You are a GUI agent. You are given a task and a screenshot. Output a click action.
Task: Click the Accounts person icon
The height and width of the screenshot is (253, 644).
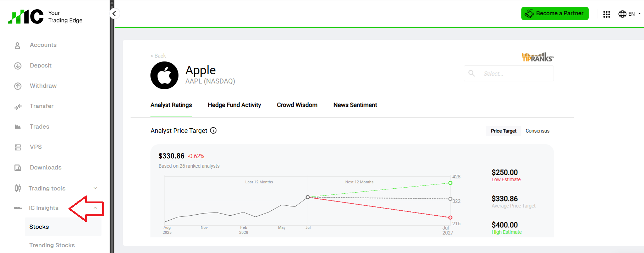[x=17, y=45]
